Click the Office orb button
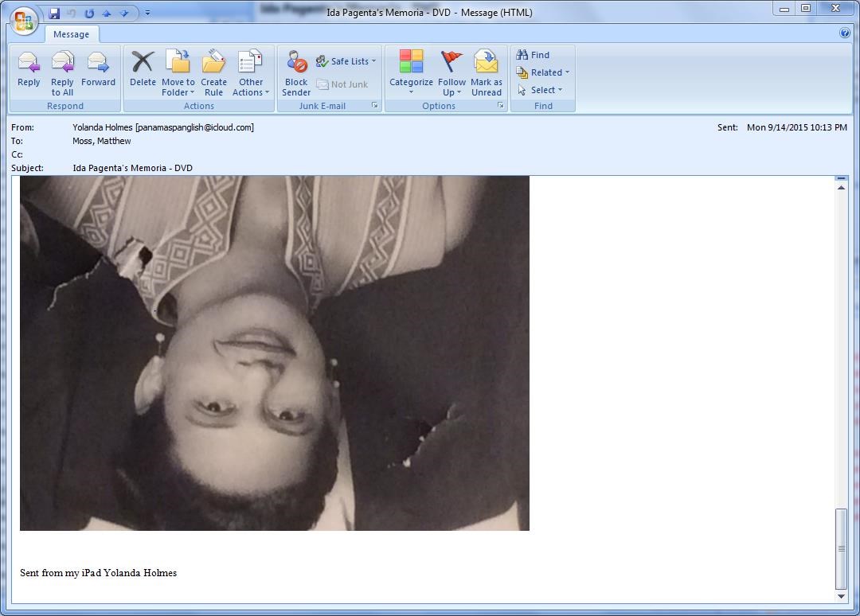 [24, 18]
